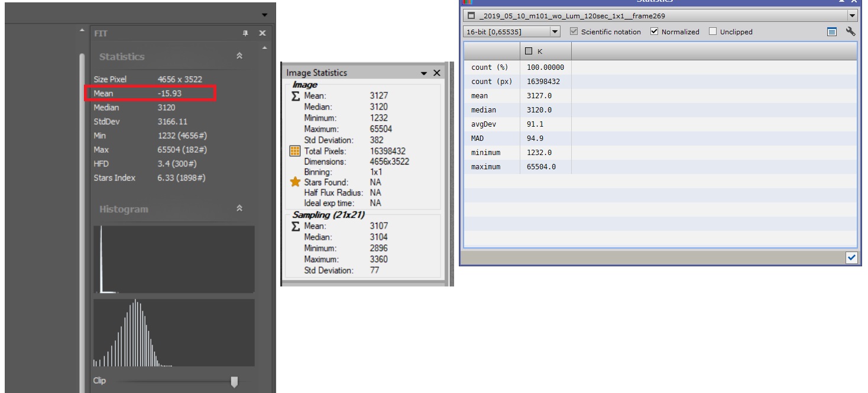Screen dimensions: 868x393
Task: Click the upper full-range histogram graph
Action: click(x=174, y=259)
